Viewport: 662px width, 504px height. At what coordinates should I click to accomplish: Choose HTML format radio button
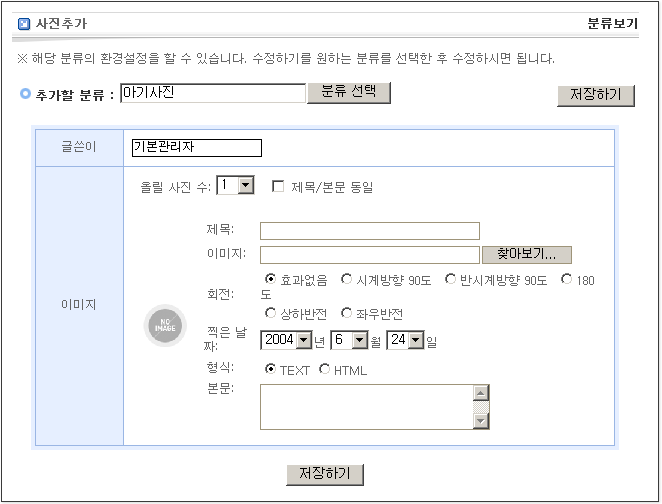(324, 370)
